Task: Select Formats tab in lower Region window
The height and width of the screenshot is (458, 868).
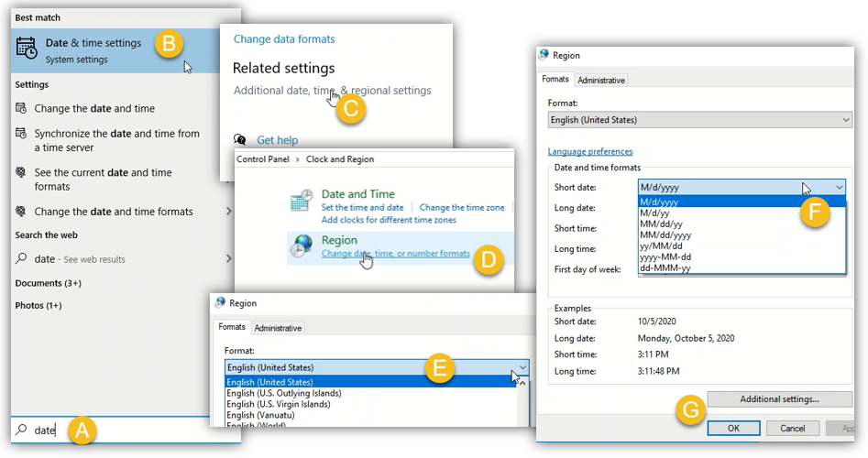Action: click(x=231, y=327)
